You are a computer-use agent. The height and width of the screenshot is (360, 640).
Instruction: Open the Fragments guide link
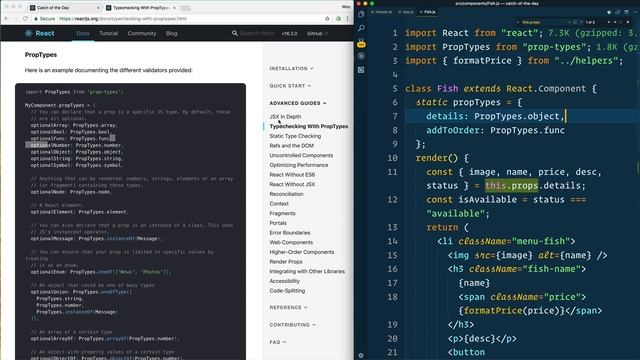point(282,213)
